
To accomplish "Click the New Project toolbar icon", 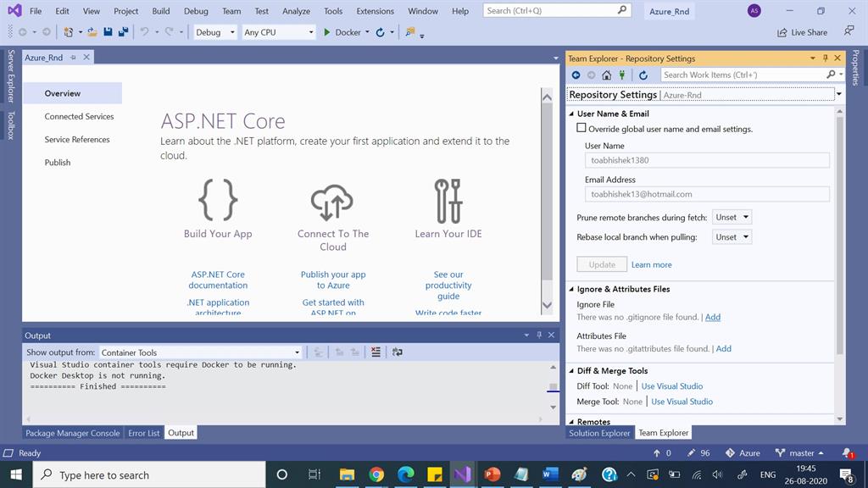I will (68, 32).
